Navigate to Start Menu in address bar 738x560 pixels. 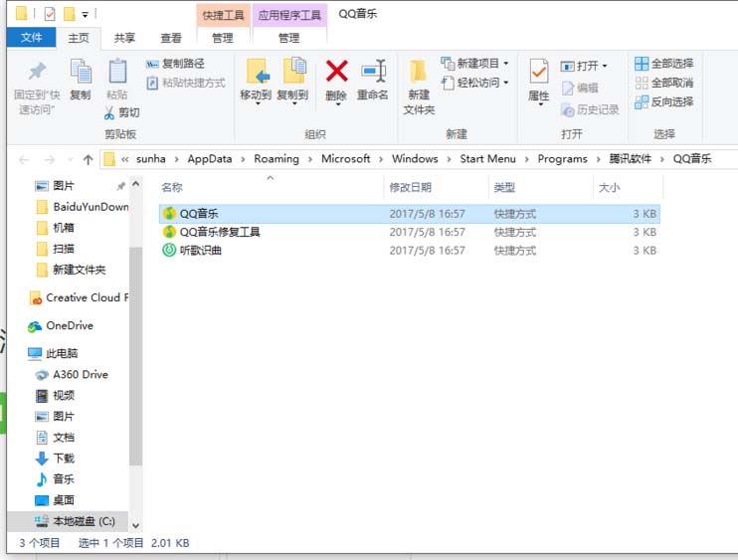(x=487, y=159)
